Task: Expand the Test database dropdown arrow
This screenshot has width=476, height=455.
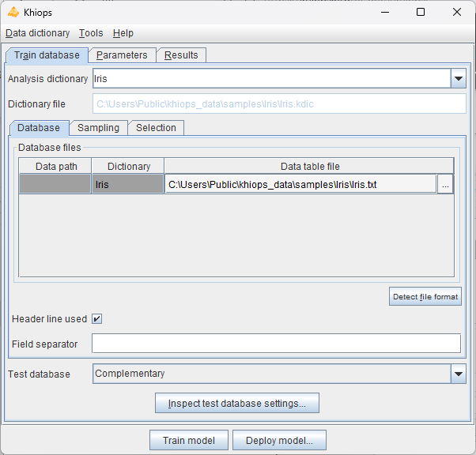Action: 459,374
